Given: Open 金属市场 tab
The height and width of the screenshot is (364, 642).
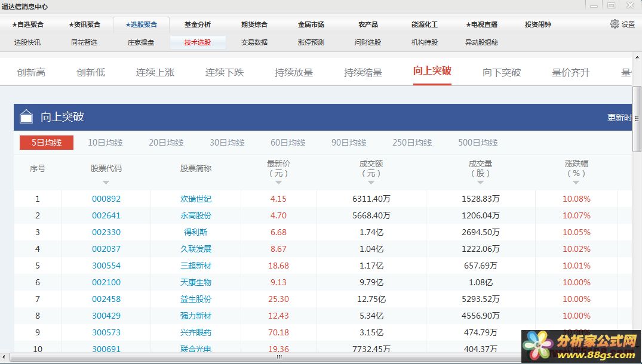Looking at the screenshot, I should pos(311,24).
